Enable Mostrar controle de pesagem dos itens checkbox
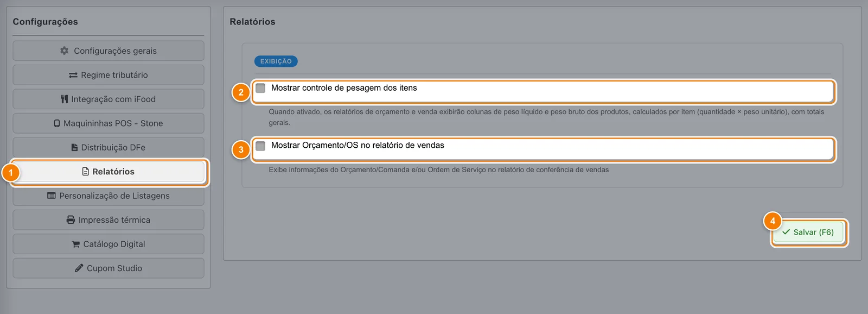Screen dimensions: 868x314 click(x=260, y=88)
